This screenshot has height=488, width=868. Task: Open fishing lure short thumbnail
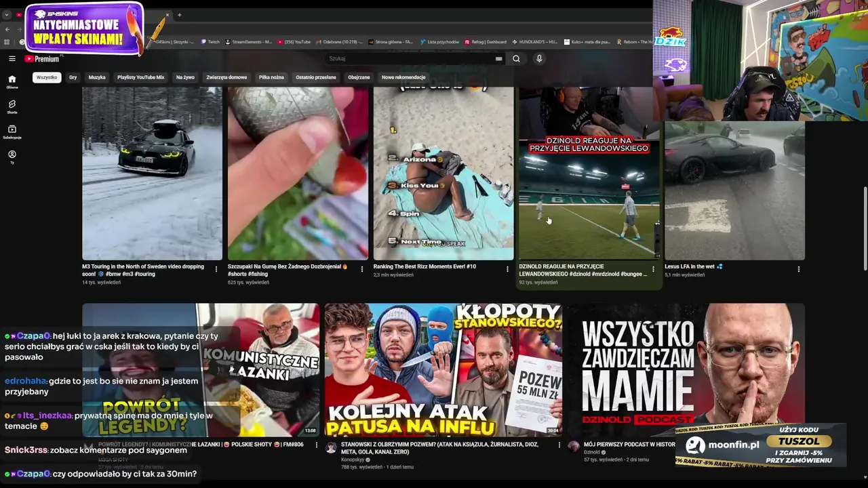[298, 174]
